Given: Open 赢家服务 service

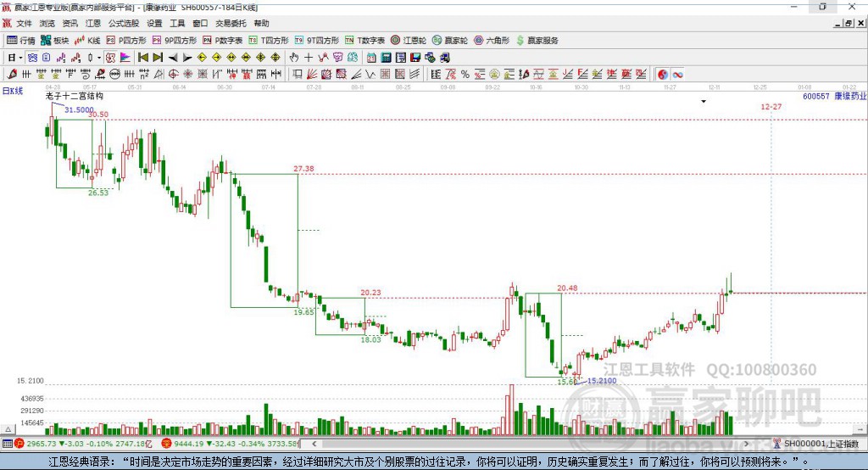Looking at the screenshot, I should (537, 41).
